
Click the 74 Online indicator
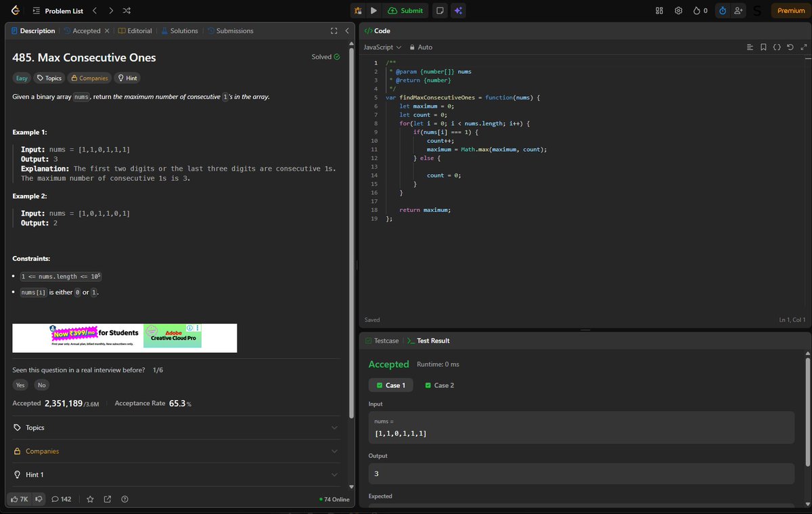tap(334, 499)
